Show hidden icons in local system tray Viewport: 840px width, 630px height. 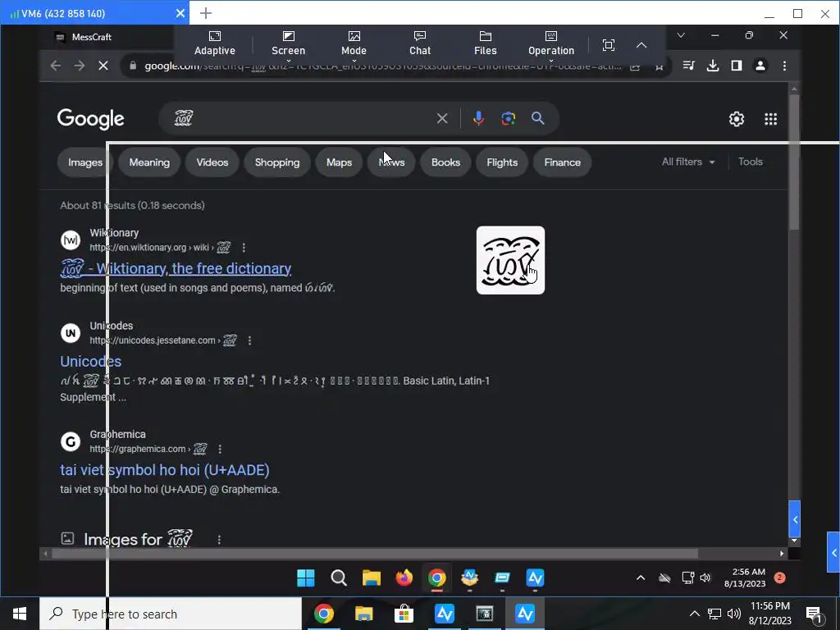(x=694, y=614)
